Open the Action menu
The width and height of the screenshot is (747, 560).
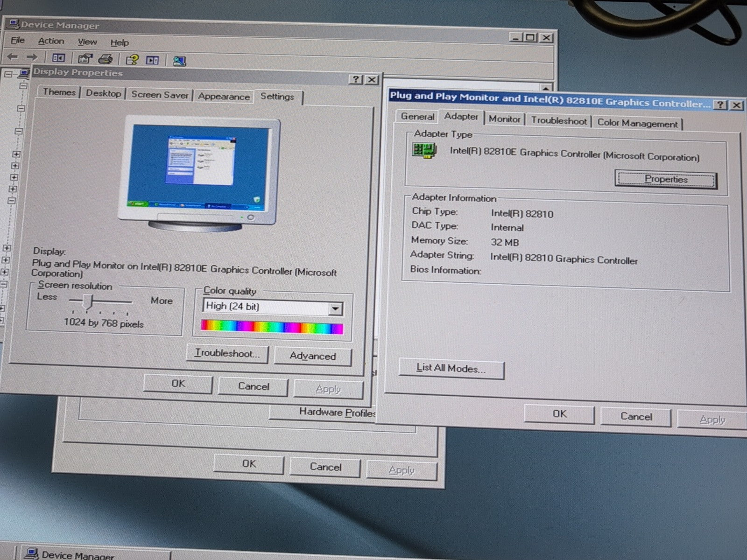pyautogui.click(x=51, y=41)
